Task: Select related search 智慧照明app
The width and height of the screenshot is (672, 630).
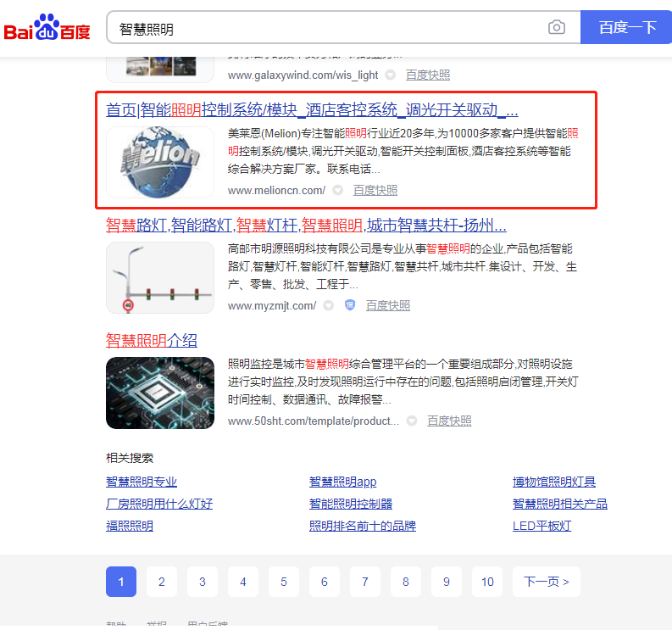Action: point(343,482)
